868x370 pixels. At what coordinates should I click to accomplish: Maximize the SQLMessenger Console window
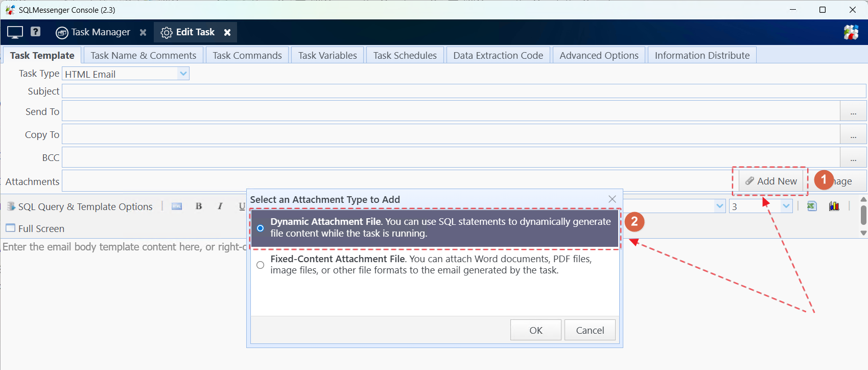[x=823, y=10]
